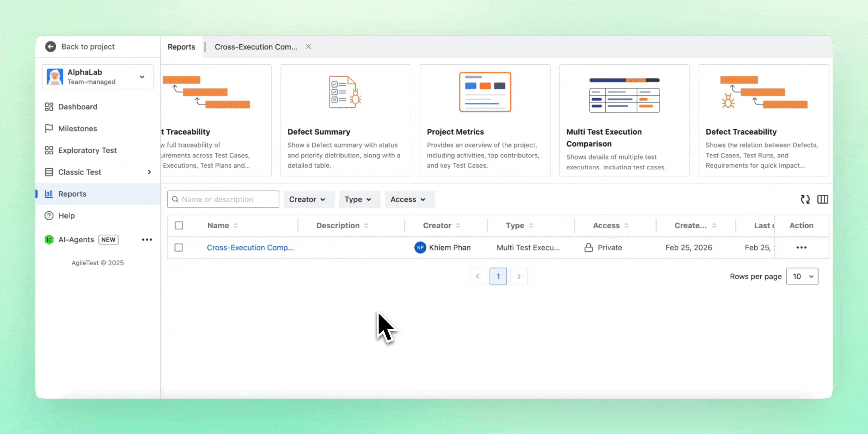Open the Cross-Execution Comp... report link
Screen dimensions: 868x434
click(x=250, y=248)
